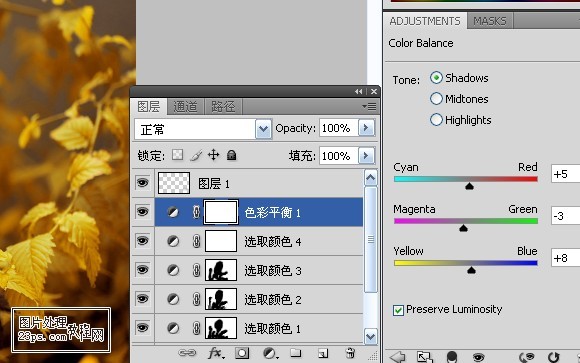
Task: Lock all padlock icon
Action: [232, 155]
